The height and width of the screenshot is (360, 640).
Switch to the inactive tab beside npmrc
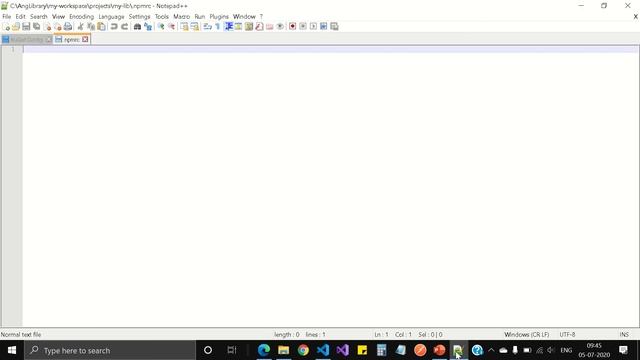pyautogui.click(x=27, y=40)
